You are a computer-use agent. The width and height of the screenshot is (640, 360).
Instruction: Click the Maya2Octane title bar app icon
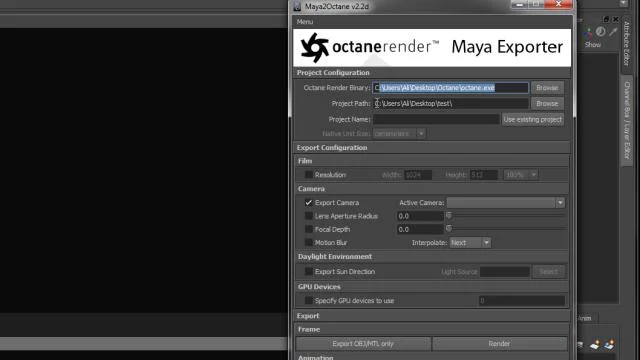[297, 7]
